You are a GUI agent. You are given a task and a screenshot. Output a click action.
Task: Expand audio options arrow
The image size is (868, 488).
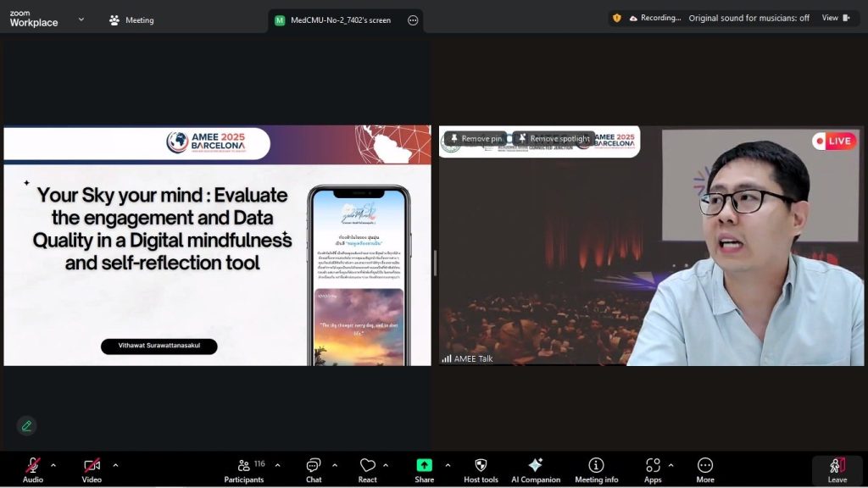(x=53, y=464)
